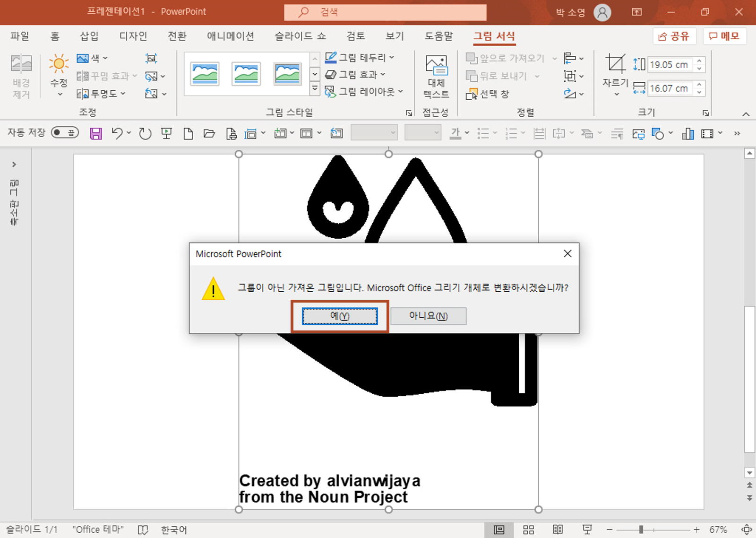Image resolution: width=756 pixels, height=538 pixels.
Task: Click the 메모 comments button
Action: (724, 36)
